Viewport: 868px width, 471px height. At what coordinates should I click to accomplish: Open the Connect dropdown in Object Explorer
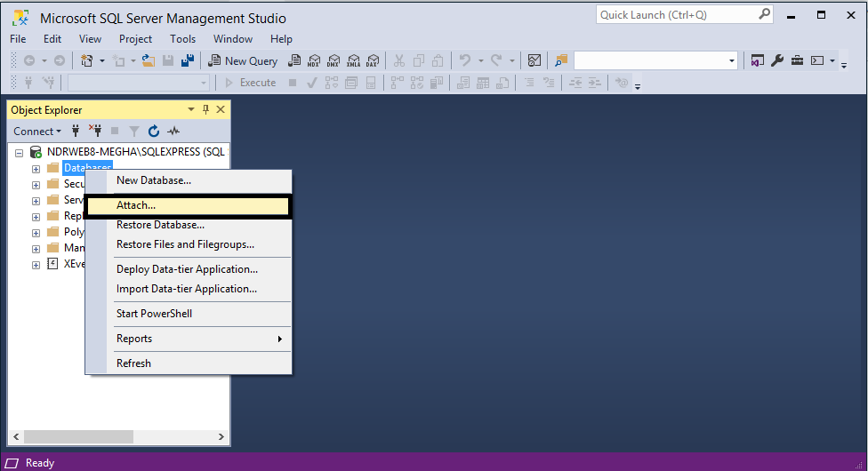(x=37, y=132)
